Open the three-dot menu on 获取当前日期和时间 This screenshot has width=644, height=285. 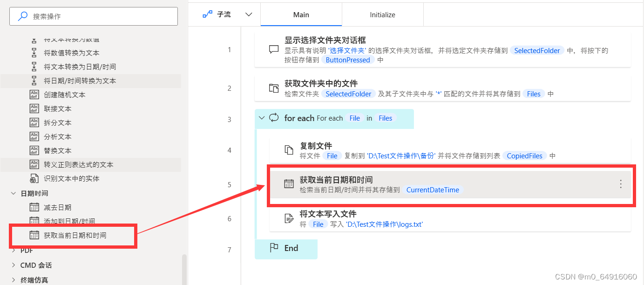point(621,184)
